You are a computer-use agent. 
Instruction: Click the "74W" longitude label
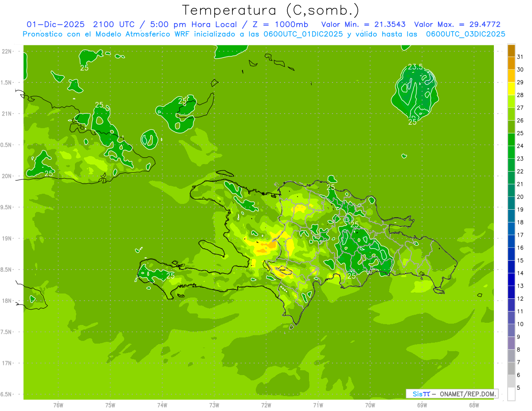(162, 405)
